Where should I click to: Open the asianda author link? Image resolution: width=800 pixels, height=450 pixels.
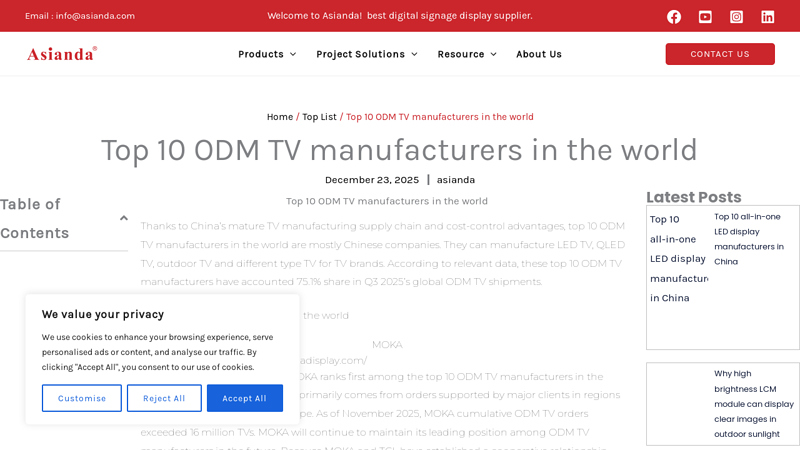click(456, 180)
